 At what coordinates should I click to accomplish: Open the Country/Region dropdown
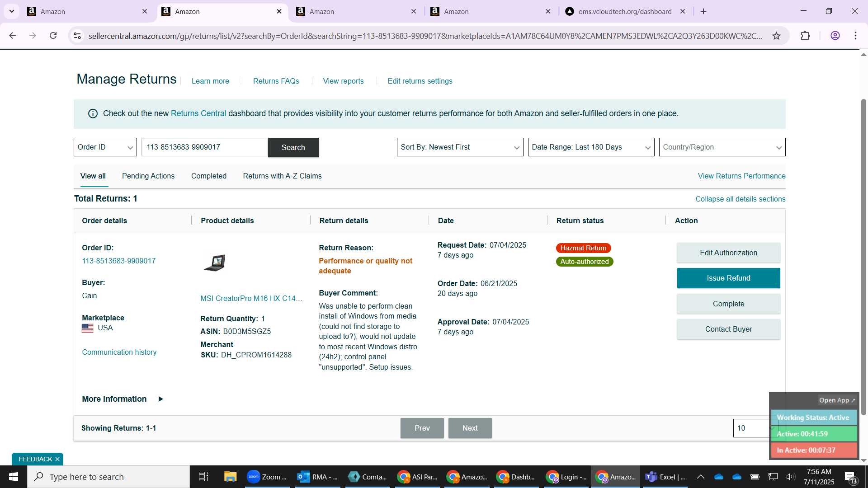(722, 147)
